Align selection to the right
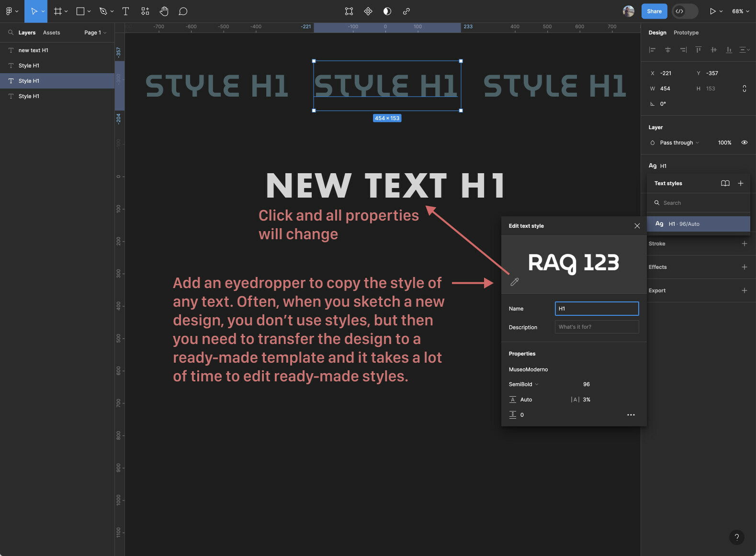This screenshot has width=756, height=556. pyautogui.click(x=683, y=49)
